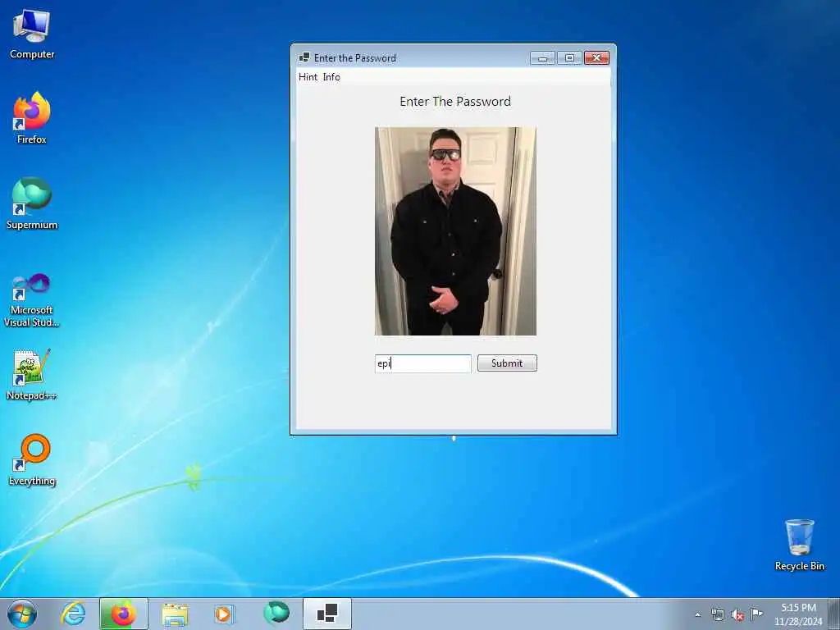Viewport: 840px width, 630px height.
Task: Open Windows Media Player from taskbar
Action: coord(224,614)
